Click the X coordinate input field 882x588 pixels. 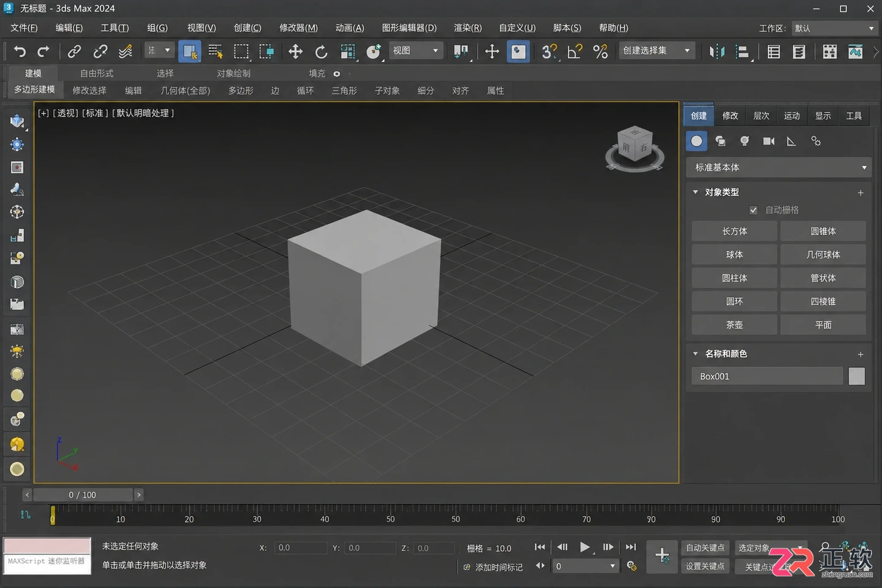pos(300,548)
